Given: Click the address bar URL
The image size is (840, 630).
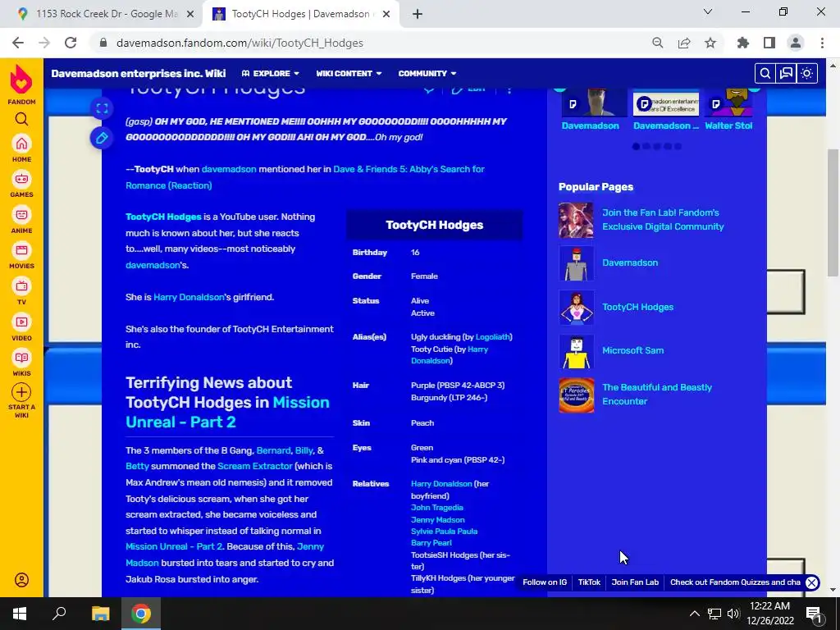Looking at the screenshot, I should tap(240, 43).
